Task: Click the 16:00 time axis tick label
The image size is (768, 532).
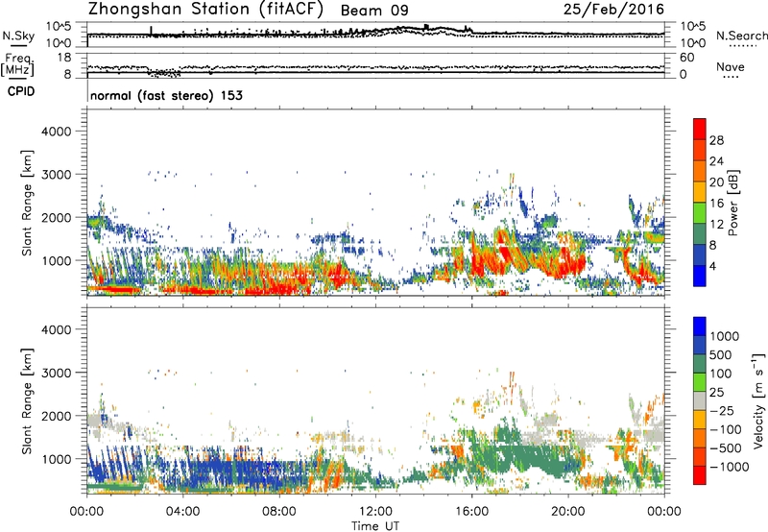Action: (x=471, y=512)
